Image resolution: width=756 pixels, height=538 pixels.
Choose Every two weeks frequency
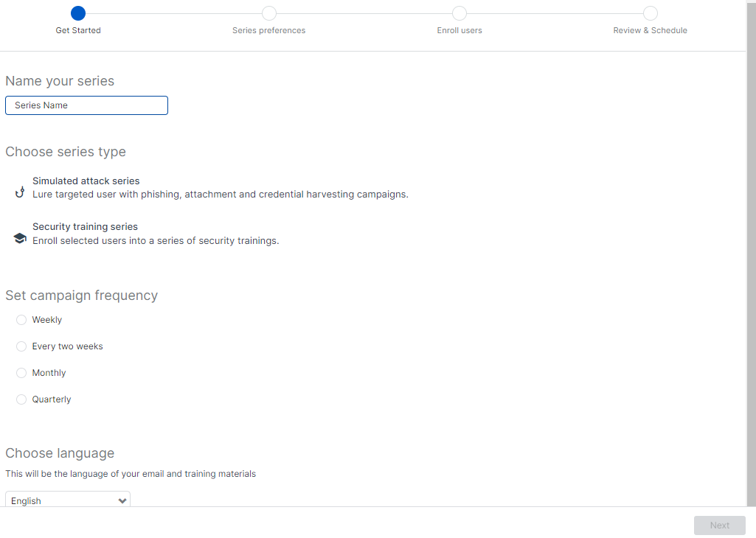coord(21,346)
